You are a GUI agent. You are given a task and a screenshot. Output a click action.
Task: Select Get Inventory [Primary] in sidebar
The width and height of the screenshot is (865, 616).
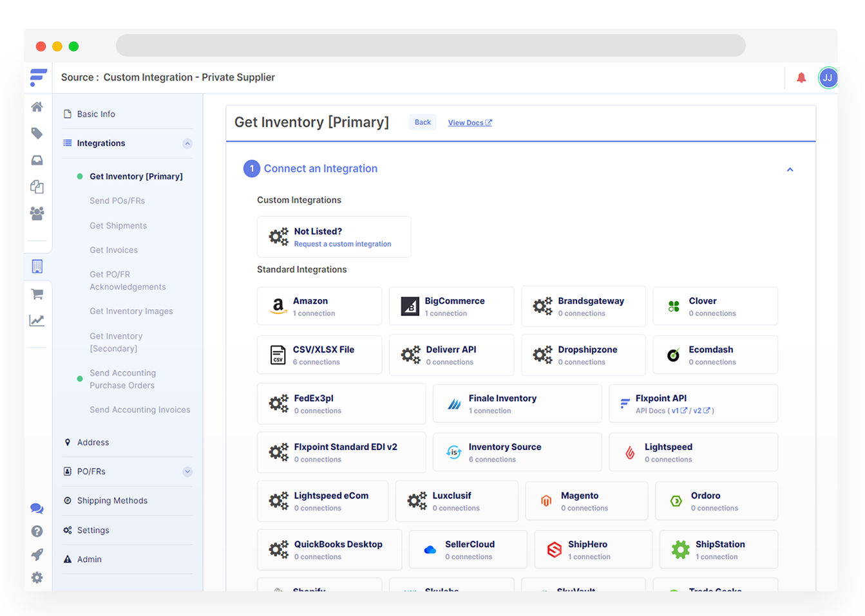pos(136,176)
